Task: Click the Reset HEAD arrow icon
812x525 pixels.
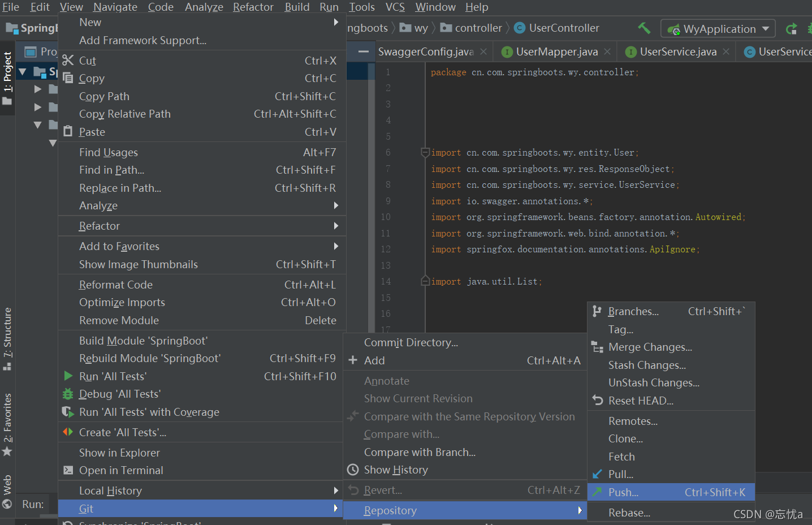Action: [598, 401]
